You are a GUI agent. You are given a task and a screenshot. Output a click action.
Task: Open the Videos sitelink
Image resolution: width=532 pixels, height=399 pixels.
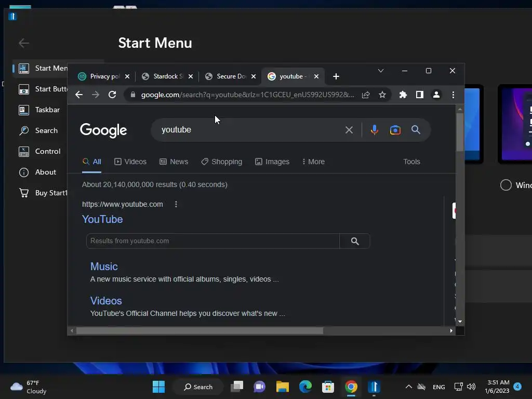106,301
